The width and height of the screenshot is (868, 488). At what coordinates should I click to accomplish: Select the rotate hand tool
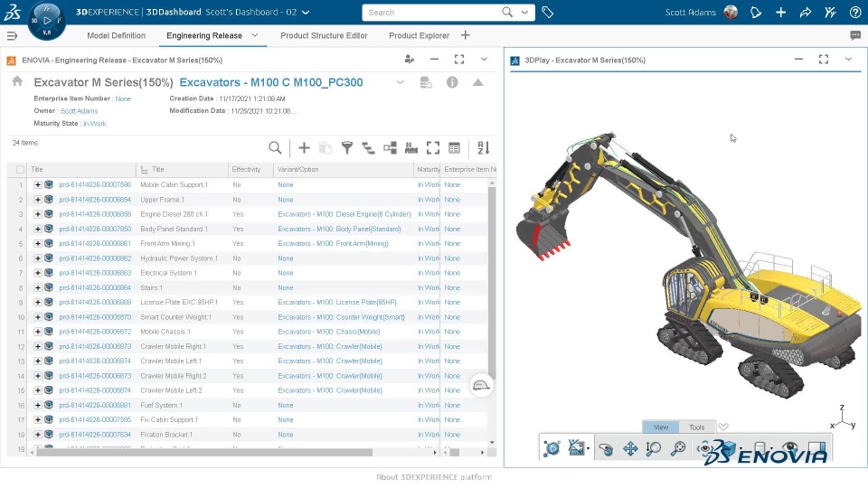[x=606, y=448]
